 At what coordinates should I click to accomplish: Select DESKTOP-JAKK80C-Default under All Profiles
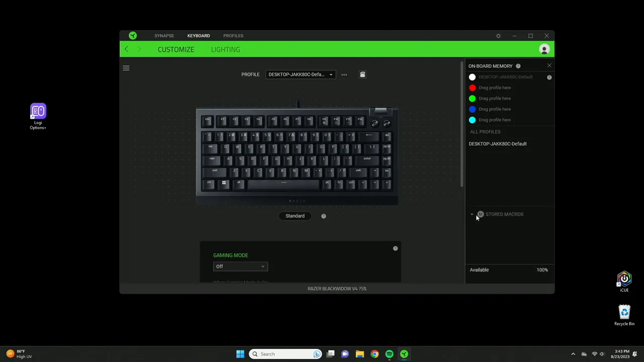click(x=498, y=144)
